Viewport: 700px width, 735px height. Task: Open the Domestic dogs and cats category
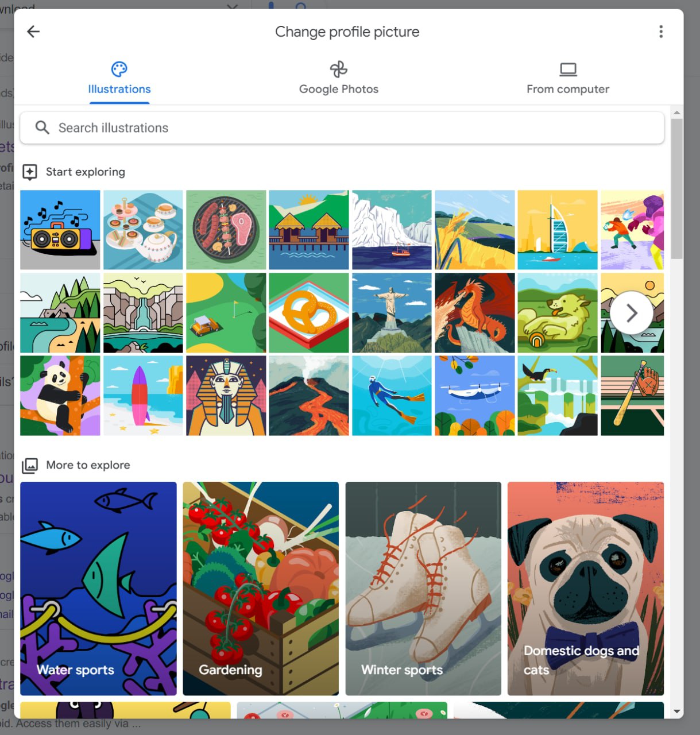(586, 589)
